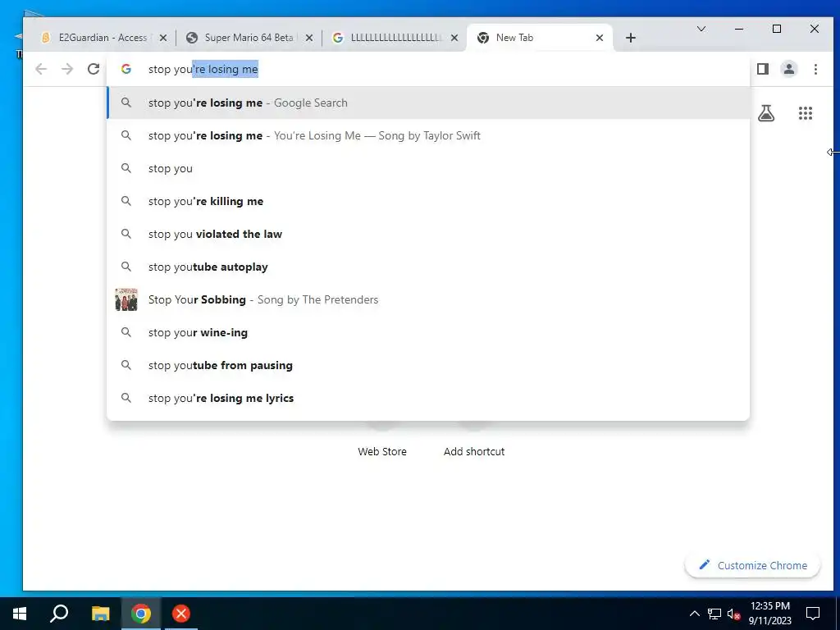Open the Search Labs flask icon
The width and height of the screenshot is (840, 630).
[x=766, y=113]
